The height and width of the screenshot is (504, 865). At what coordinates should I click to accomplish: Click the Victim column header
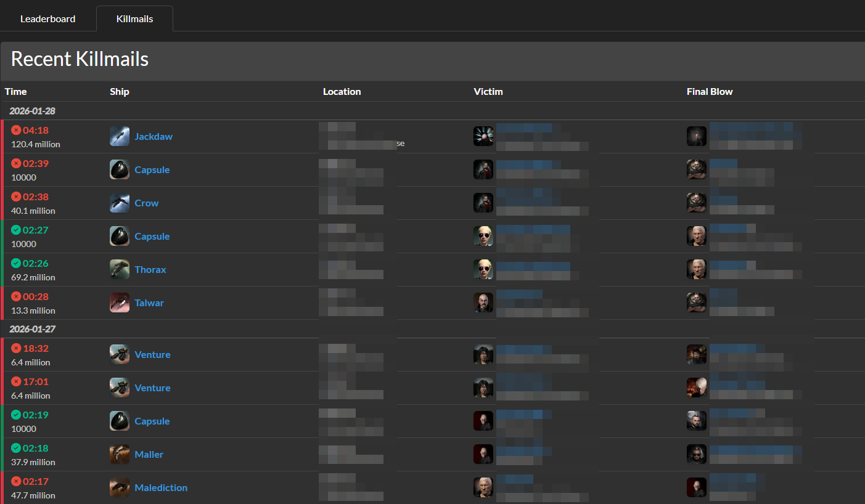488,91
